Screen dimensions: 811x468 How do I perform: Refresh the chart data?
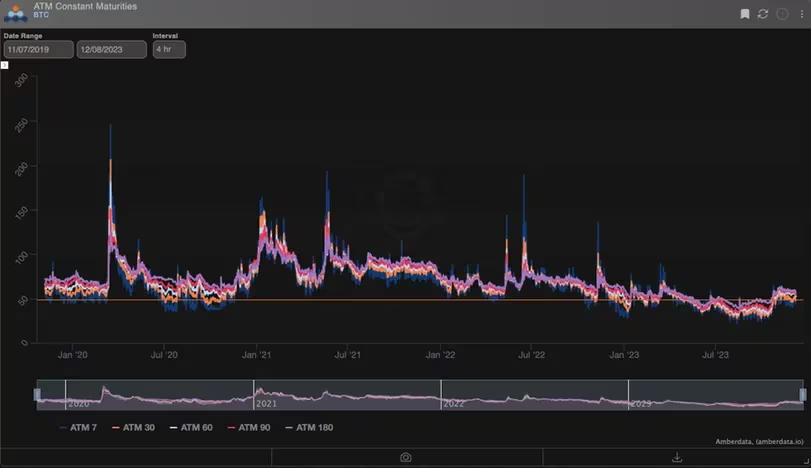tap(763, 14)
